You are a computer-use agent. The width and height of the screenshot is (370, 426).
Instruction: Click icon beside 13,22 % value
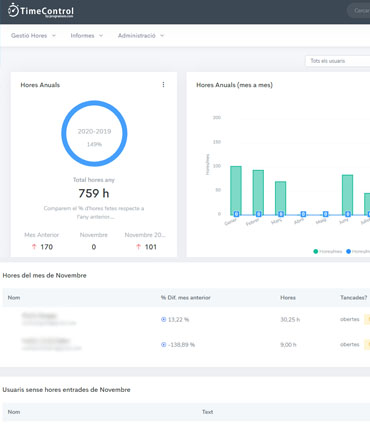click(x=163, y=319)
